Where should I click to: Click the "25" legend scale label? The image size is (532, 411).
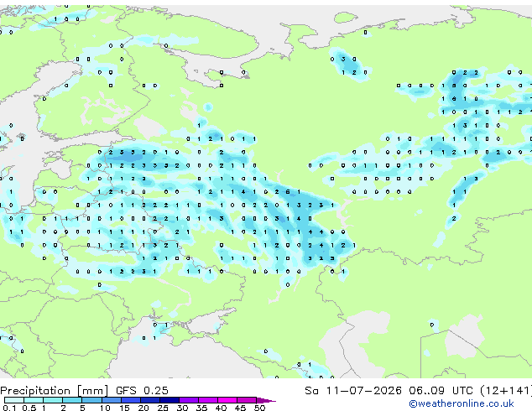(163, 408)
